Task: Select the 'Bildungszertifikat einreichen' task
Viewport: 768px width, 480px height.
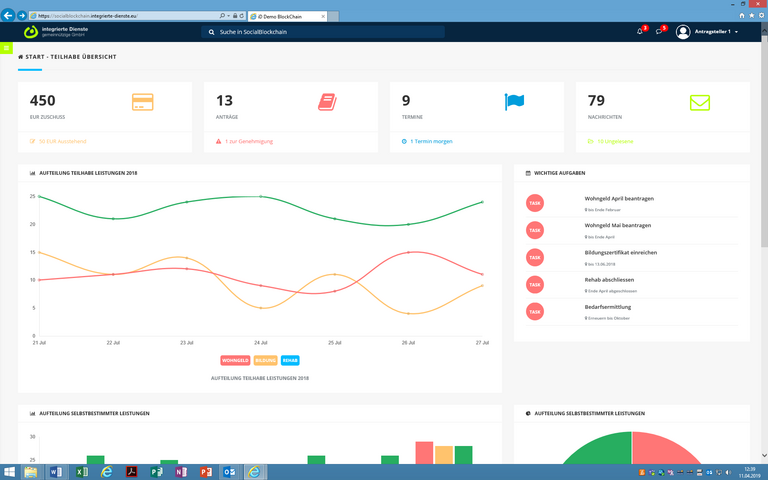Action: point(621,252)
